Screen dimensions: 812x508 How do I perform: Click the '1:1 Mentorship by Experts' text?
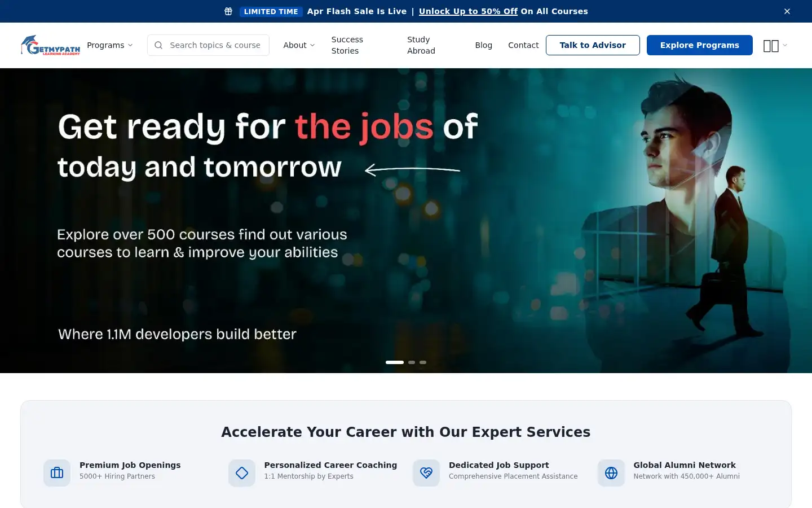pyautogui.click(x=308, y=476)
